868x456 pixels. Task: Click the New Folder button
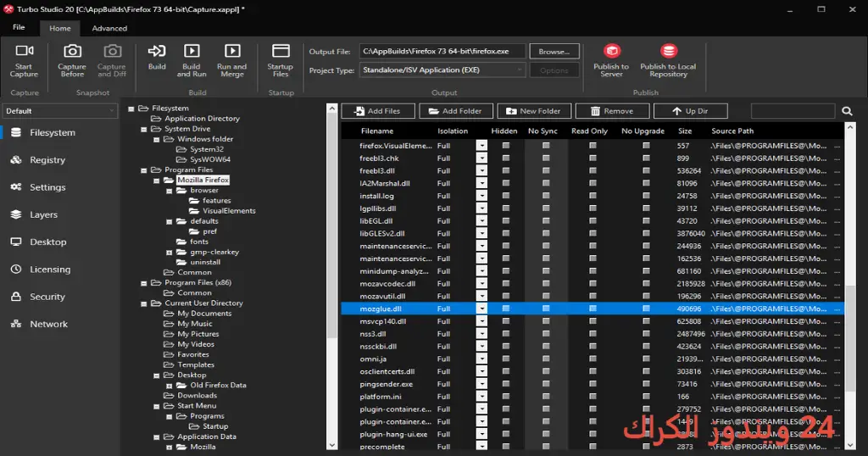(x=534, y=111)
